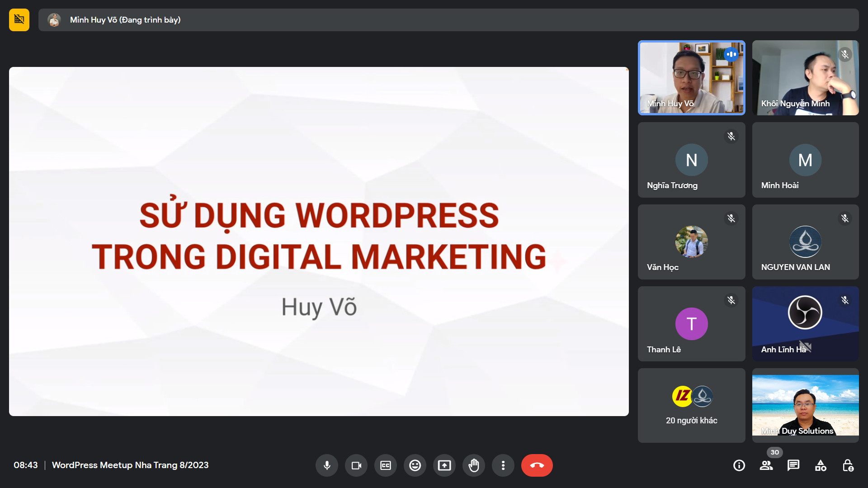The width and height of the screenshot is (868, 488).
Task: Click the yellow presentation icon at top-left
Action: click(x=19, y=20)
